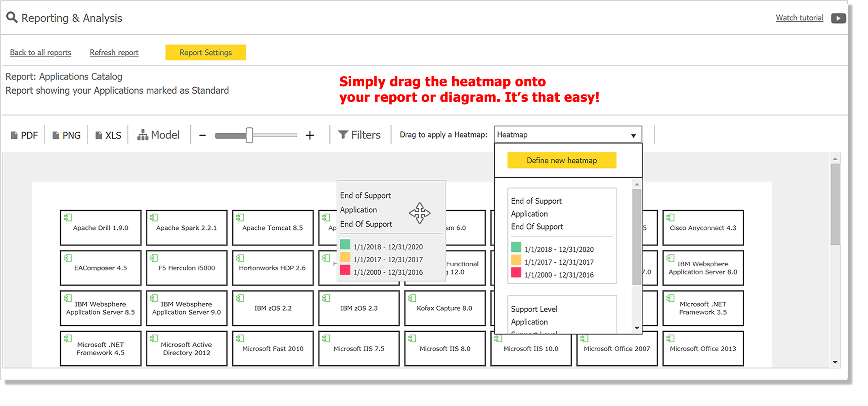Click Define new heatmap button

tap(562, 160)
